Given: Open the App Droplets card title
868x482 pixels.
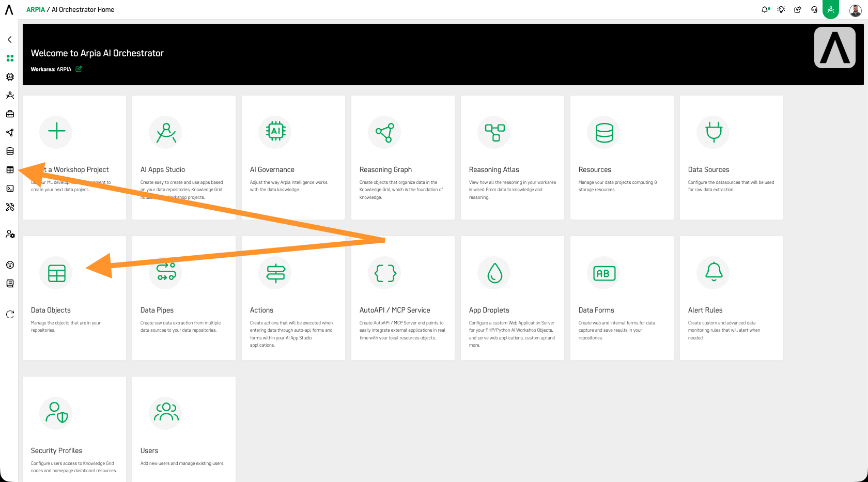Looking at the screenshot, I should 489,310.
